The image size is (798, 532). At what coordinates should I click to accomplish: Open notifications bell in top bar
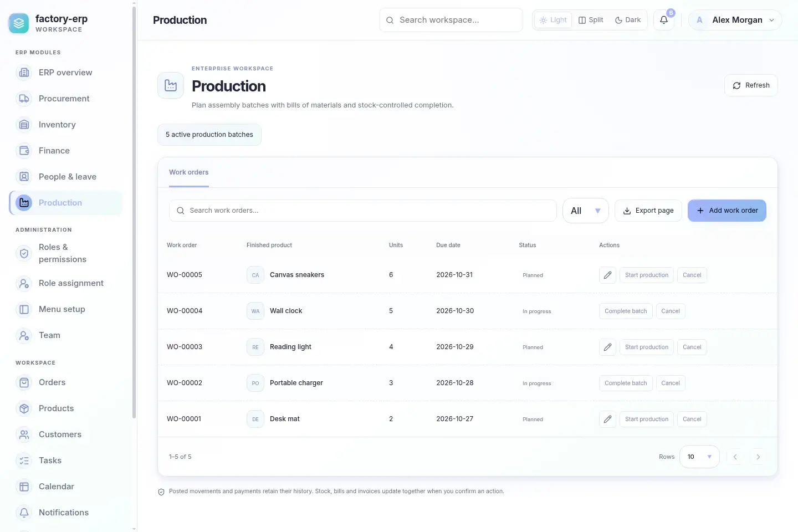point(664,20)
